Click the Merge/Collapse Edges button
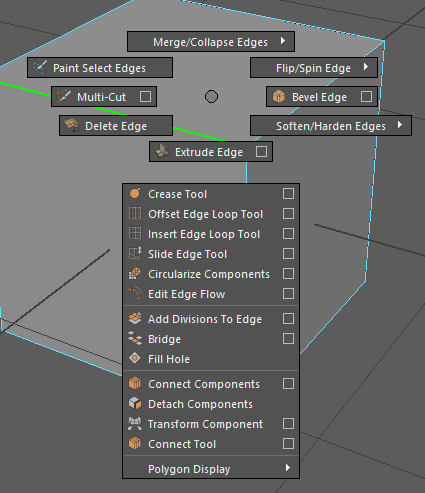The height and width of the screenshot is (493, 425). coord(211,42)
